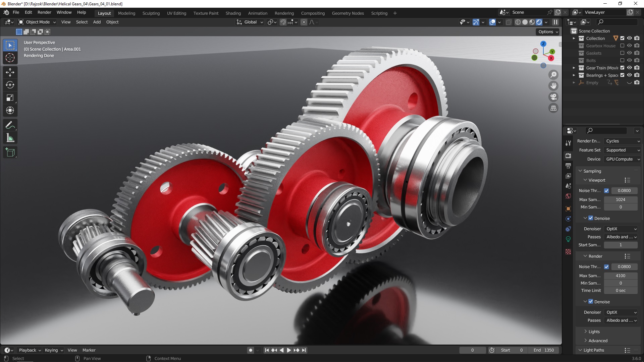Toggle X-ray display in viewport header
Image resolution: width=644 pixels, height=362 pixels.
pyautogui.click(x=508, y=22)
